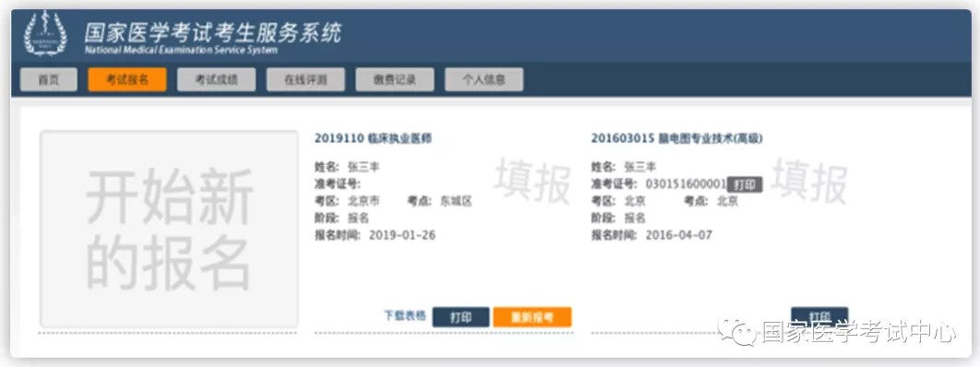
Task: Switch to the 在线评测 tab
Action: coord(305,79)
